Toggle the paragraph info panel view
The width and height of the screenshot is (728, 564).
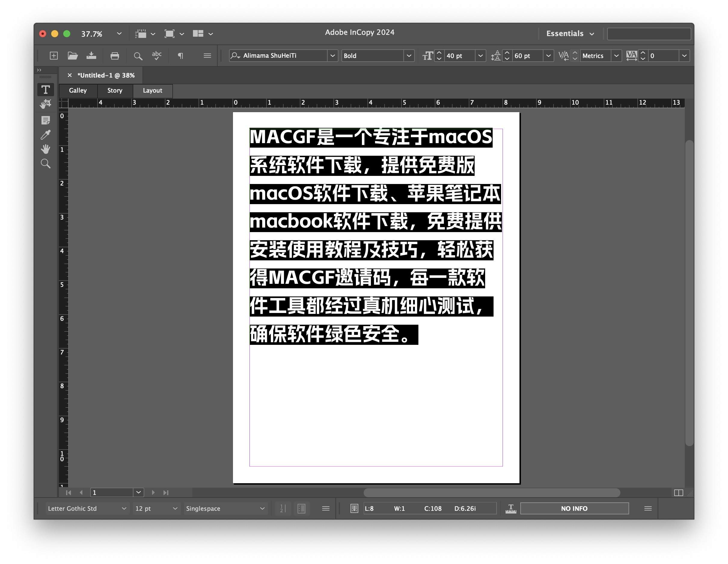(301, 508)
